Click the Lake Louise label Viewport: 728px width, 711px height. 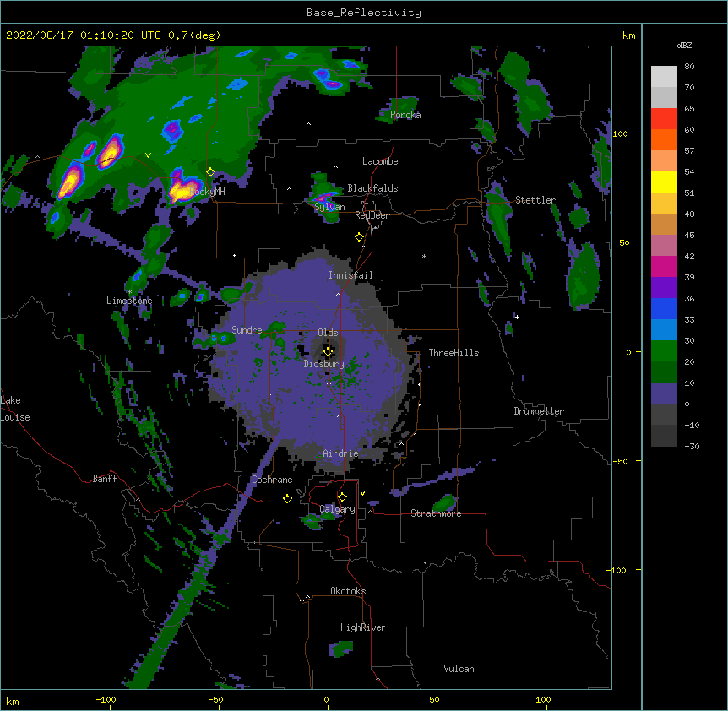tap(14, 409)
